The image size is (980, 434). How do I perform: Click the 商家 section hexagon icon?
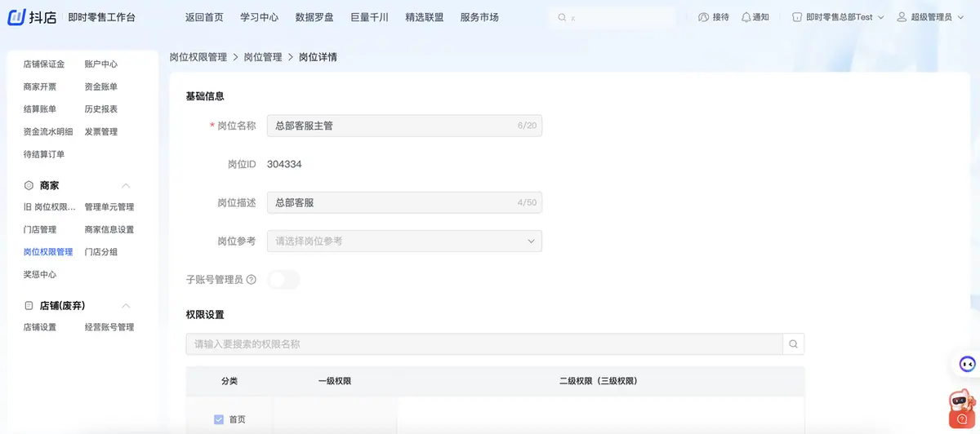click(x=29, y=185)
